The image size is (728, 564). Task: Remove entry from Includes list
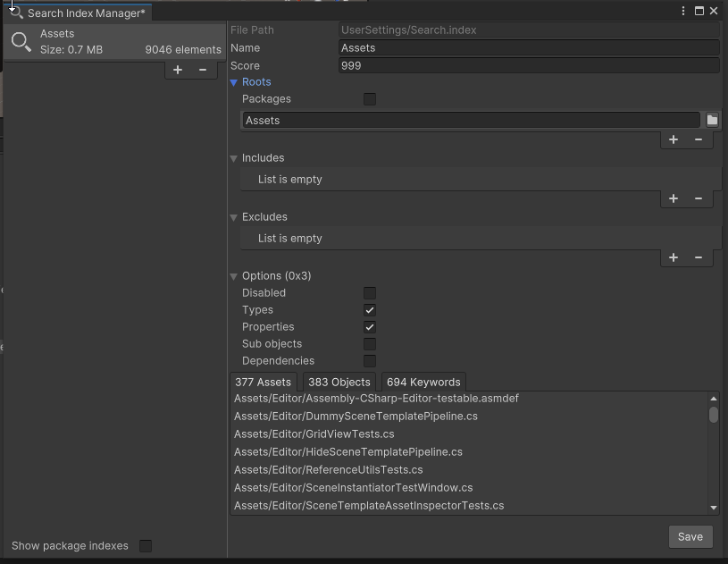click(699, 198)
